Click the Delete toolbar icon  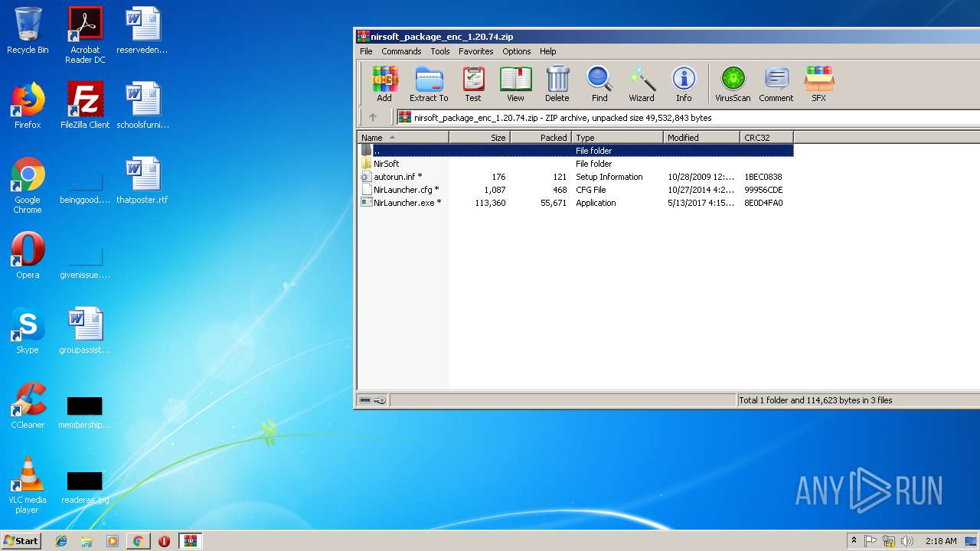point(557,84)
